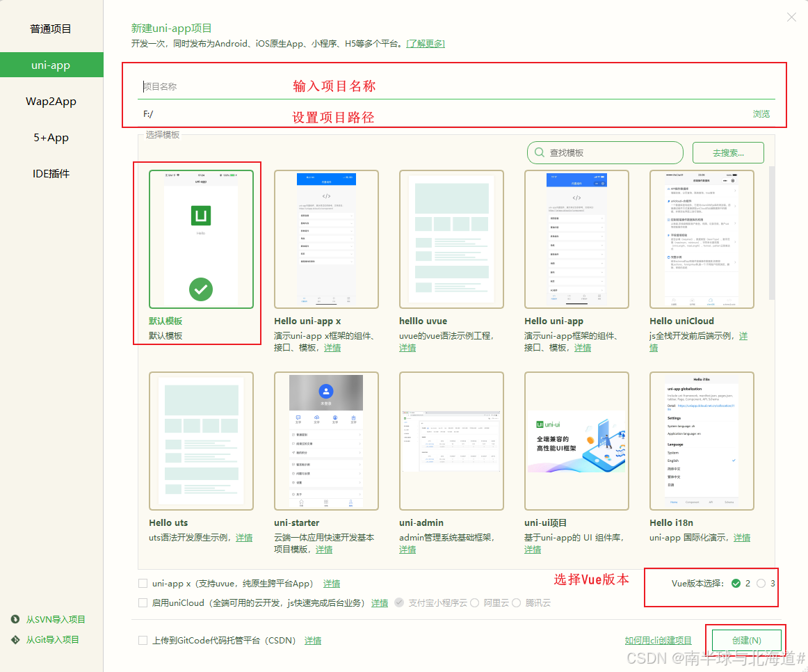Select the Hello uni-app template thumbnail
The height and width of the screenshot is (672, 808).
point(576,239)
